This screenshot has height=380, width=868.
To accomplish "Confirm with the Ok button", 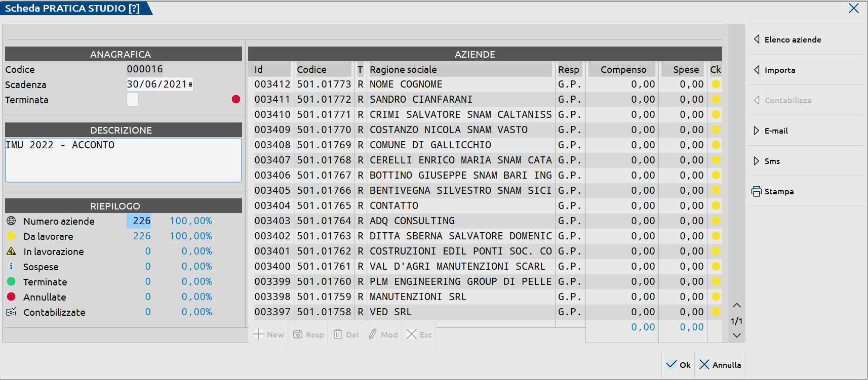I will click(x=679, y=365).
